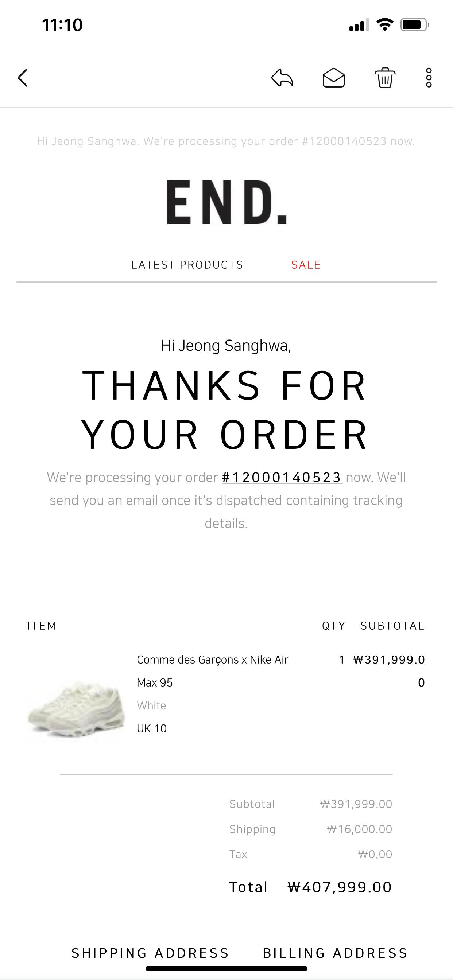Tap the back arrow icon
The width and height of the screenshot is (453, 980).
tap(23, 78)
